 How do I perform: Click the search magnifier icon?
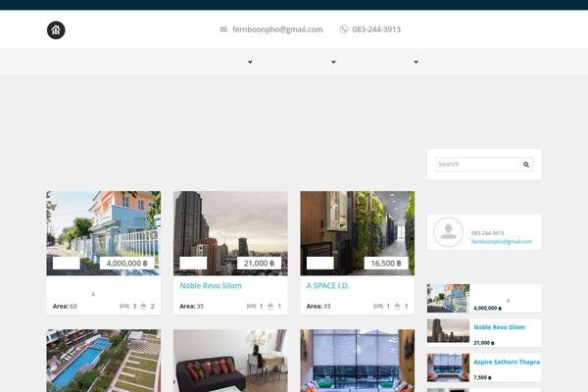click(x=526, y=165)
